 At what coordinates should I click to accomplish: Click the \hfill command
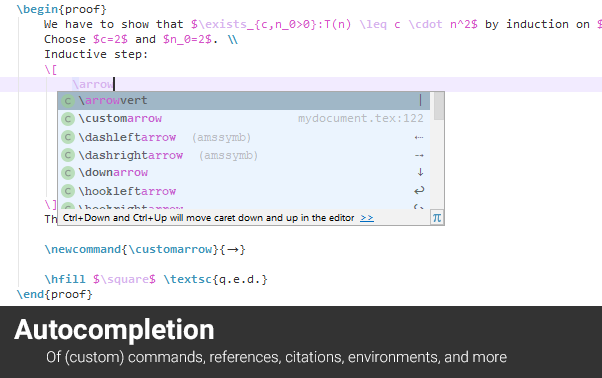click(x=65, y=279)
